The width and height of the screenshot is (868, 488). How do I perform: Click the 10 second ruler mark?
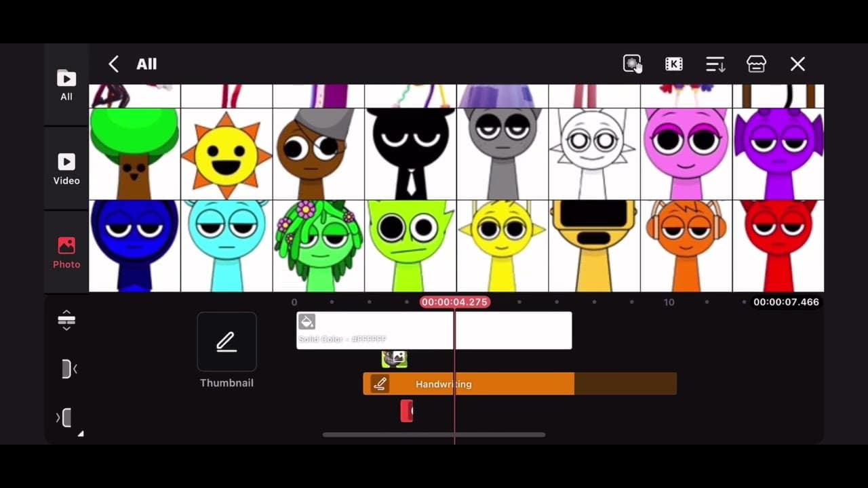pyautogui.click(x=669, y=302)
